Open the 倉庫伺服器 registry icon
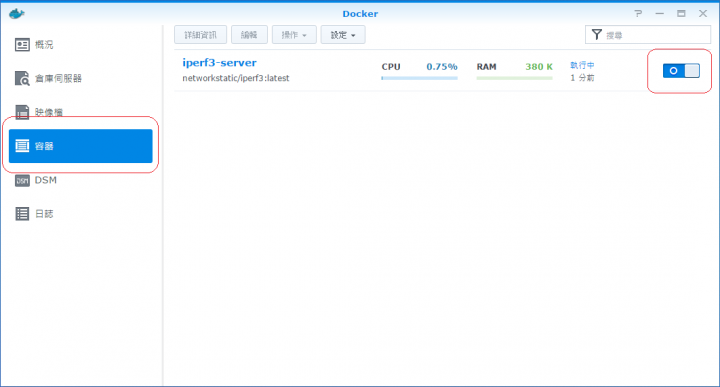Image resolution: width=720 pixels, height=387 pixels. [x=22, y=78]
